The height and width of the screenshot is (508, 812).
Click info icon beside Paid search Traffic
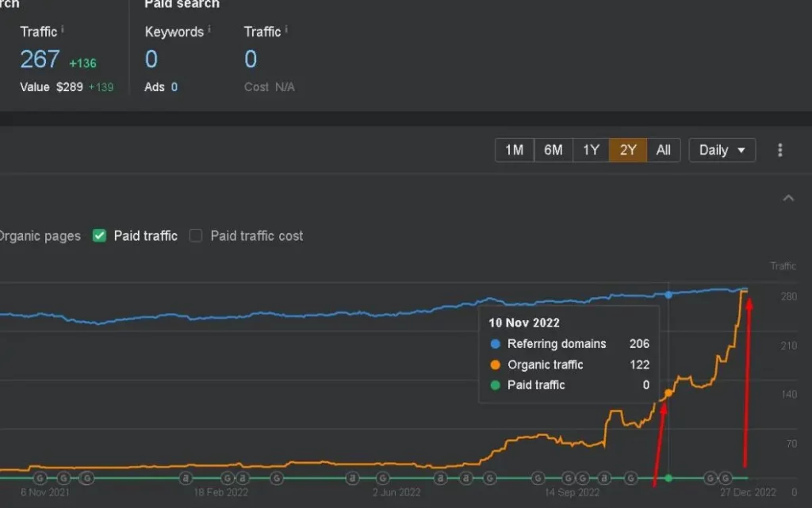click(286, 29)
